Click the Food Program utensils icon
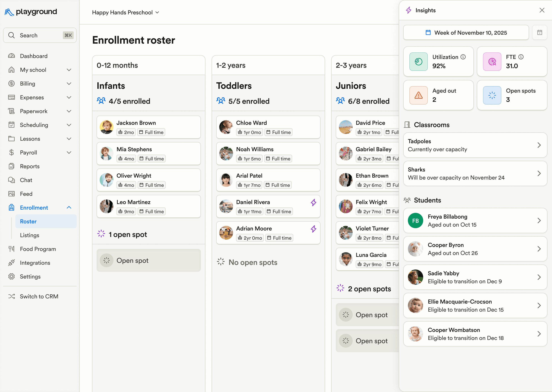Viewport: 552px width, 392px height. coord(12,249)
